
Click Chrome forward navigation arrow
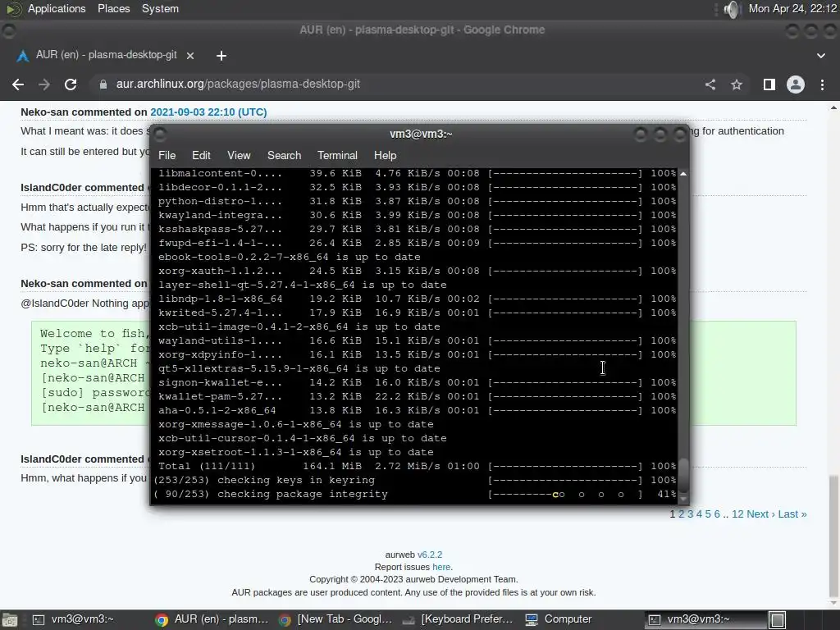click(x=44, y=84)
